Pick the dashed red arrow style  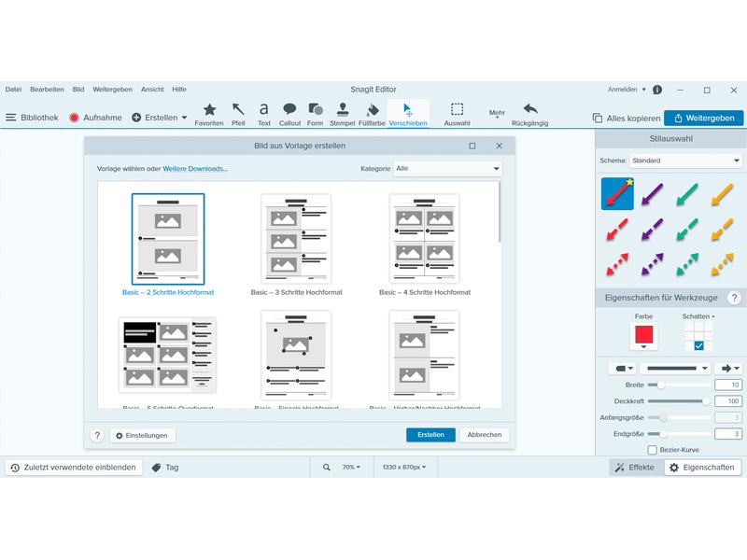(617, 229)
